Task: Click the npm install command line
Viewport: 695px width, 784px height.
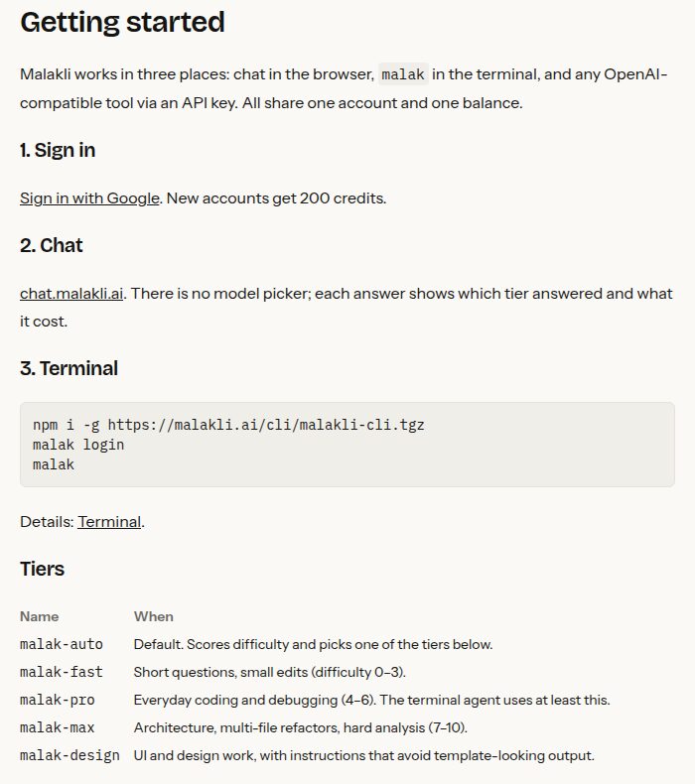Action: coord(228,425)
